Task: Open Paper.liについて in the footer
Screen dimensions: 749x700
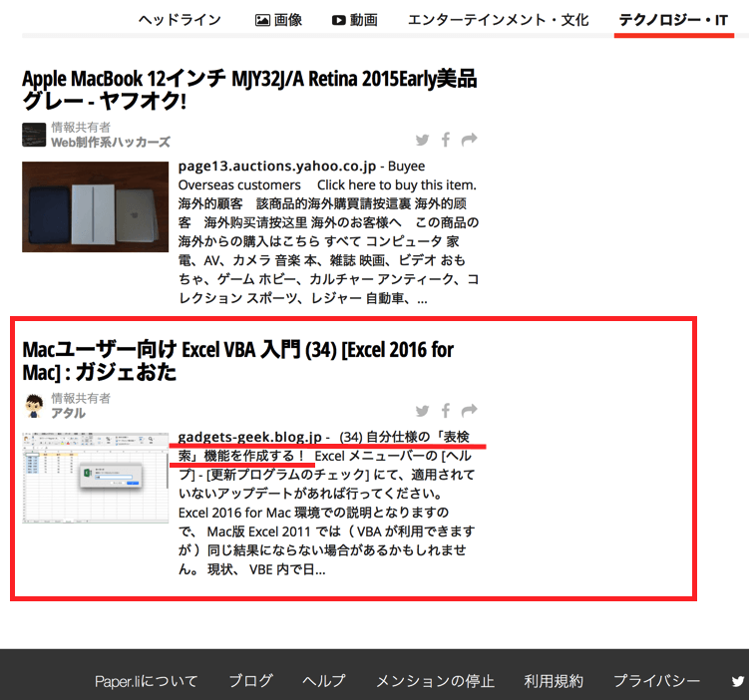Action: point(147,681)
